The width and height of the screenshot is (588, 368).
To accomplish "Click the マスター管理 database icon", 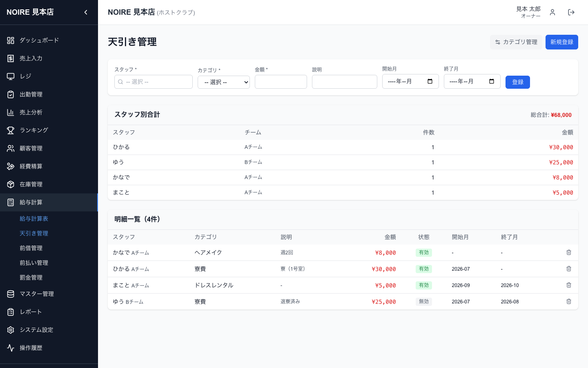I will click(x=11, y=294).
